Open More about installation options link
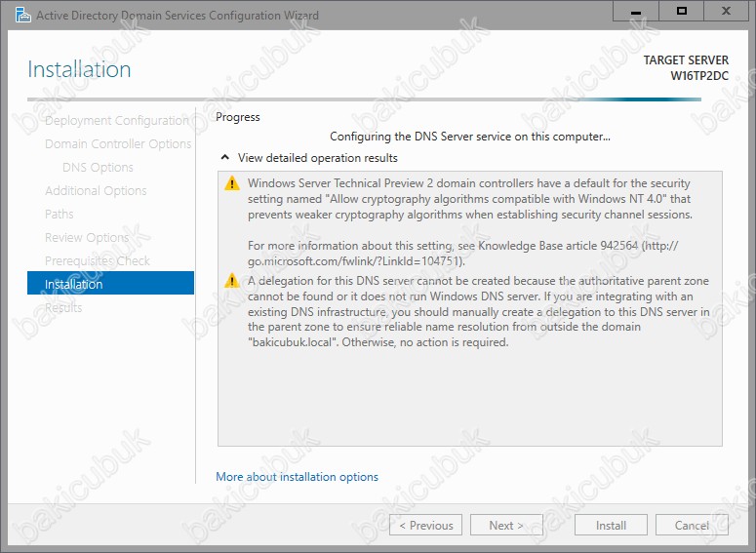Screen dimensions: 756x553 (x=297, y=476)
